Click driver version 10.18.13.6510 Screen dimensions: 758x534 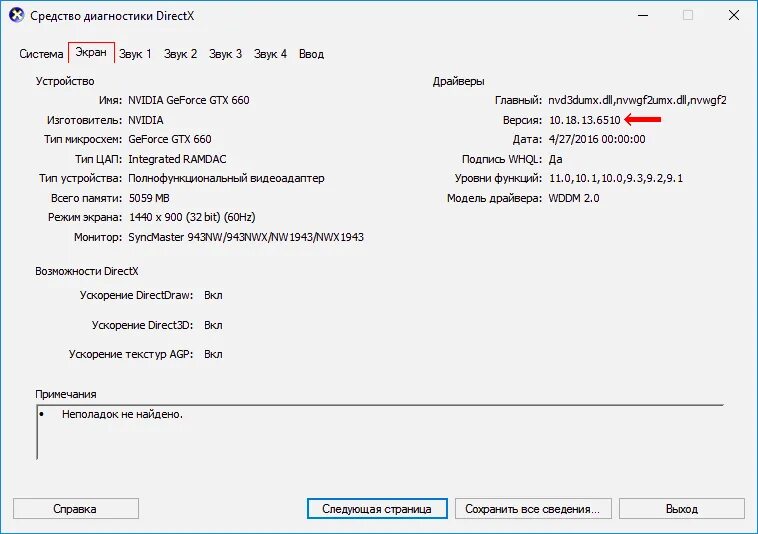pyautogui.click(x=584, y=120)
